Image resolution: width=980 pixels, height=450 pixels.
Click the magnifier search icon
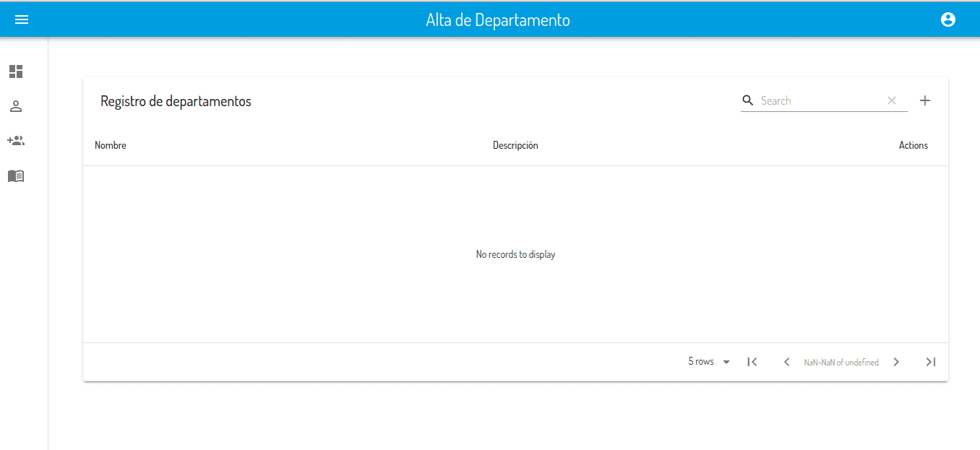point(748,100)
